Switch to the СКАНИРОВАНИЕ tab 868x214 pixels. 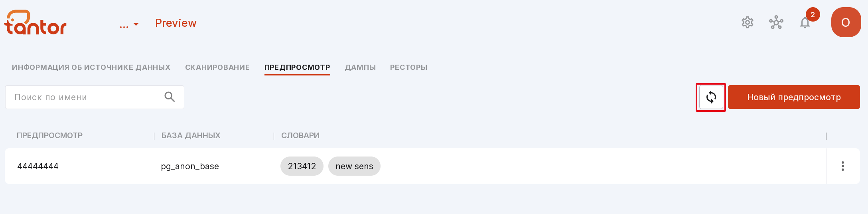tap(217, 67)
